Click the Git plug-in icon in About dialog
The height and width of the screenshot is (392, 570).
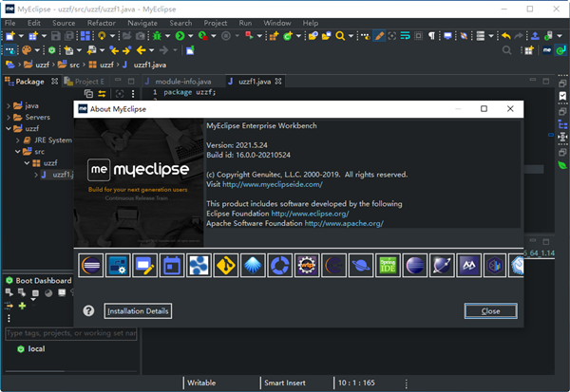226,266
